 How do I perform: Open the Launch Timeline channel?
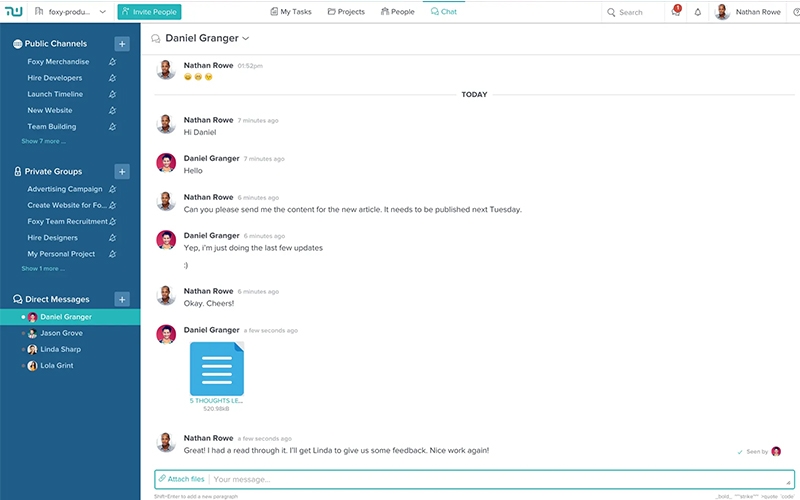[x=55, y=94]
